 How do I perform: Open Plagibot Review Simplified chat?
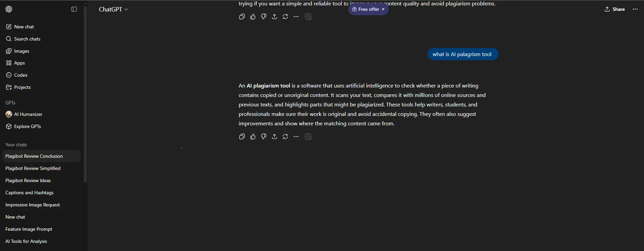[x=41, y=168]
